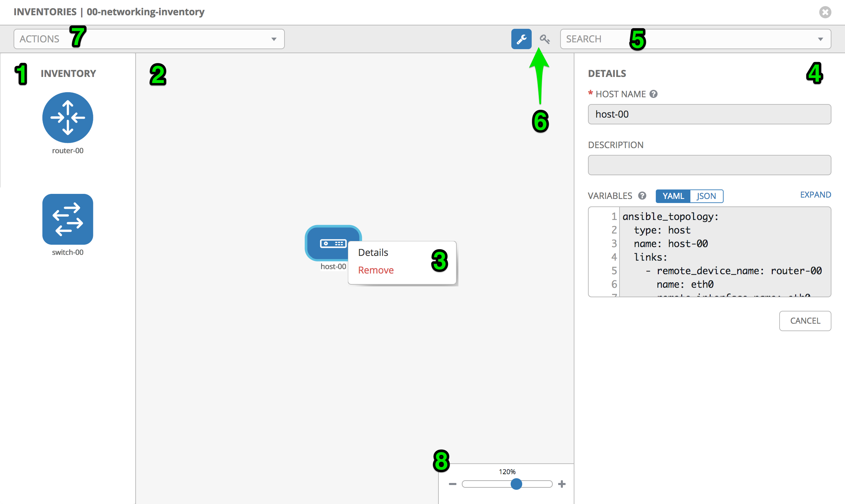Switch variables format to JSON

[706, 196]
